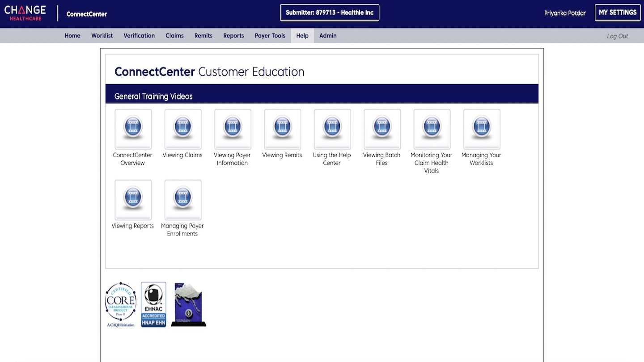Open the Worklist menu
Screen dimensions: 644x362
click(x=102, y=36)
